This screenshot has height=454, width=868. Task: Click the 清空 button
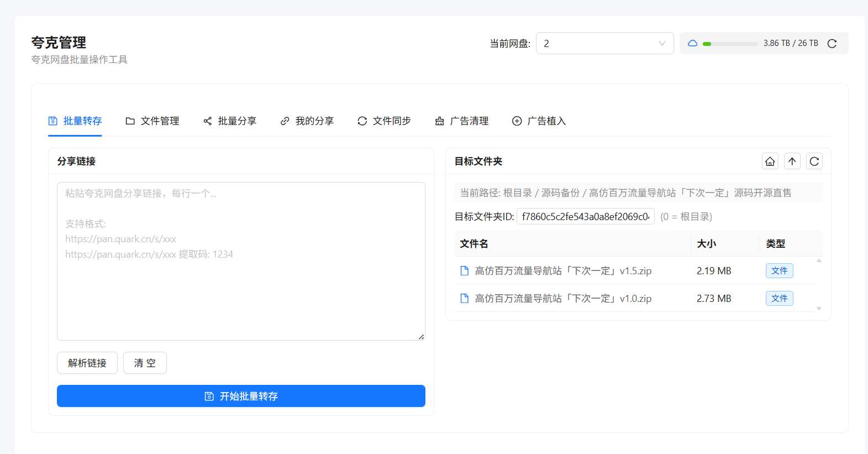pos(145,363)
